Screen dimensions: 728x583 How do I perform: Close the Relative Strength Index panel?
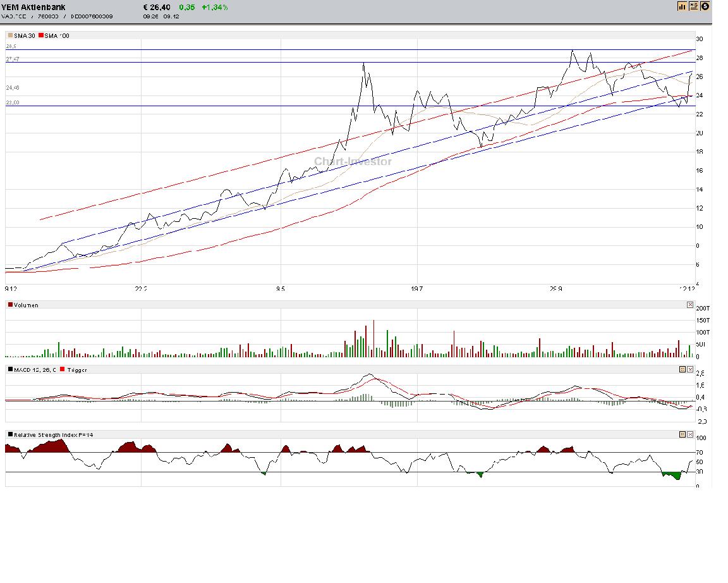[690, 434]
